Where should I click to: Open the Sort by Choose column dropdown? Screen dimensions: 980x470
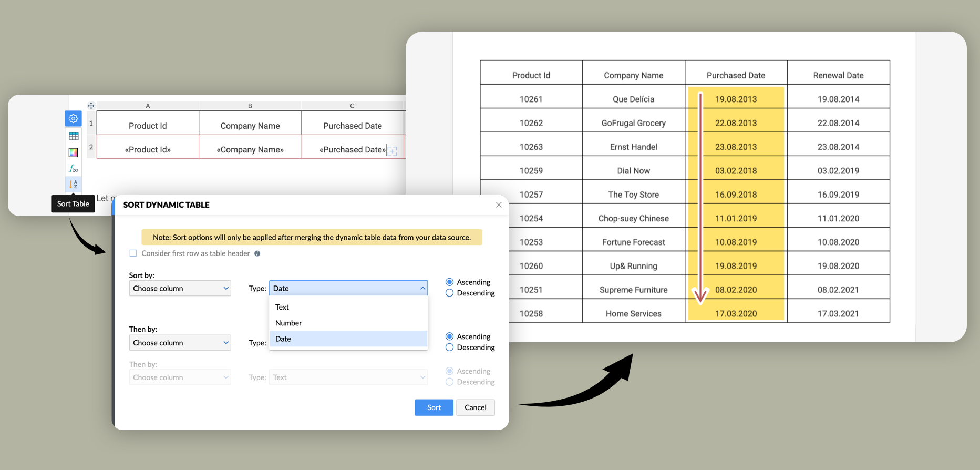[180, 289]
